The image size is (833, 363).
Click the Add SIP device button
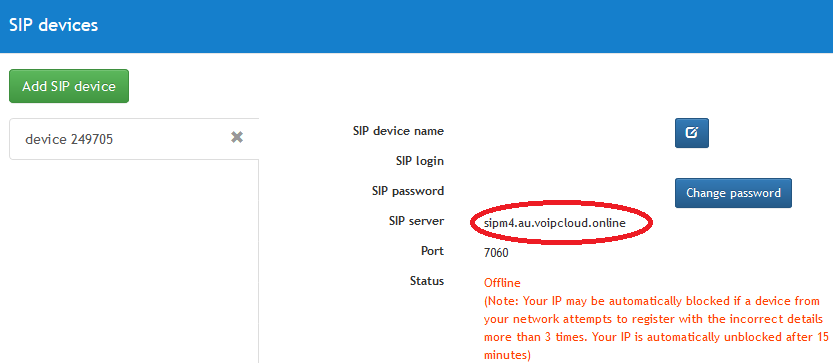click(x=69, y=86)
